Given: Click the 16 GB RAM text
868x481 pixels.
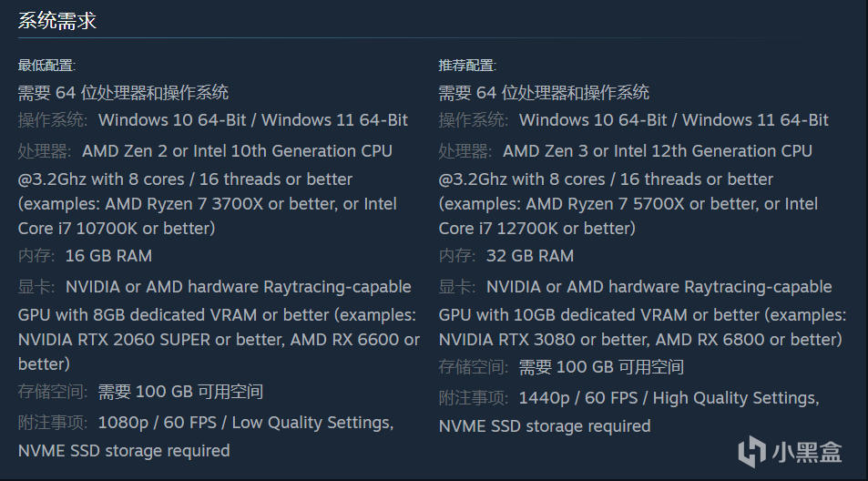Looking at the screenshot, I should [x=108, y=256].
